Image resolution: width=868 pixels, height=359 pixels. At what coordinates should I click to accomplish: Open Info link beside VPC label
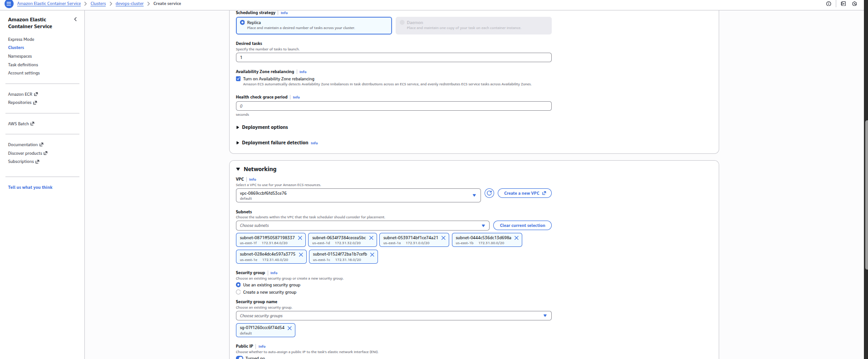click(252, 180)
